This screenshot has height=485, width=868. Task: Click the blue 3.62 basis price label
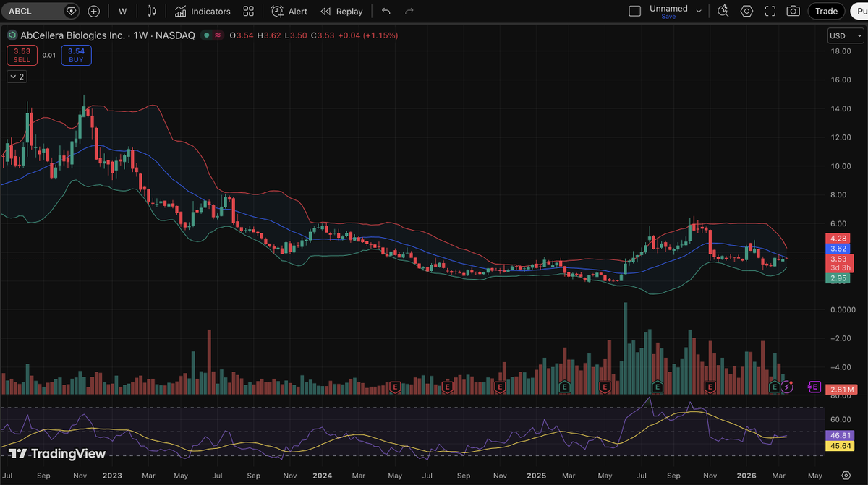pos(838,248)
